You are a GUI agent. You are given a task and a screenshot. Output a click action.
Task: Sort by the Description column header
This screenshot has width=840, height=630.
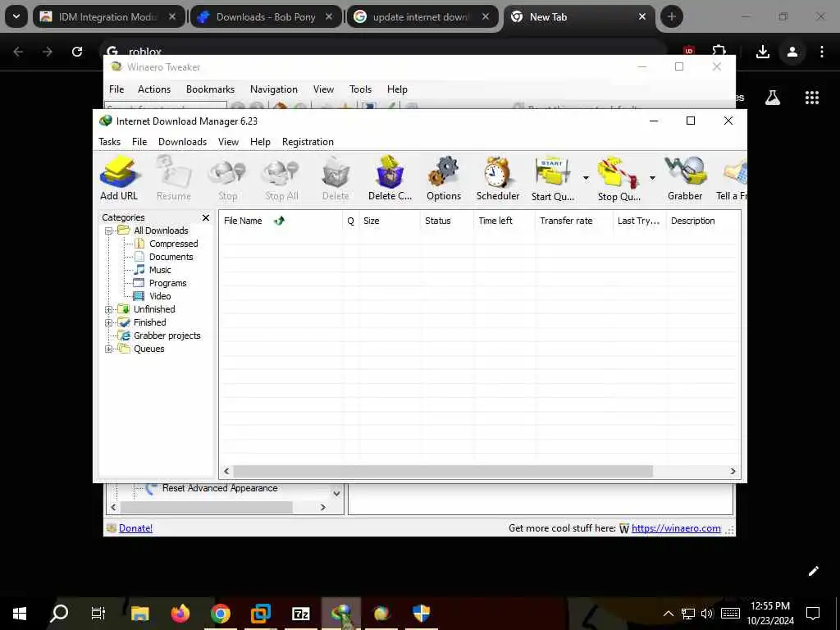pyautogui.click(x=703, y=221)
